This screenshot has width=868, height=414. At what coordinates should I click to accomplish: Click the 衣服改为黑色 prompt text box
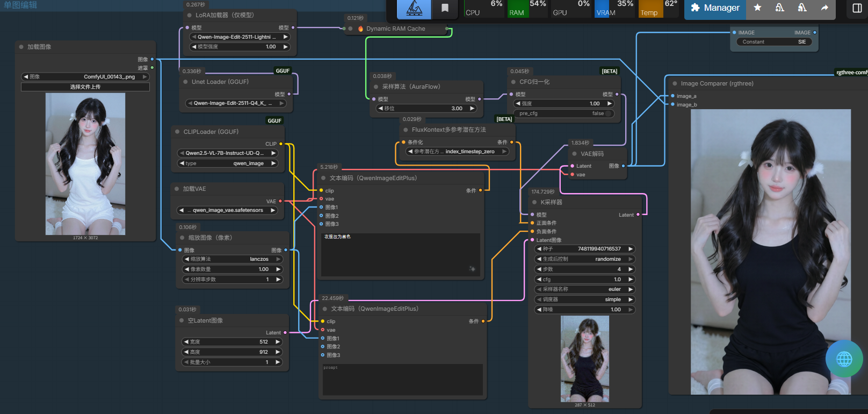(400, 255)
